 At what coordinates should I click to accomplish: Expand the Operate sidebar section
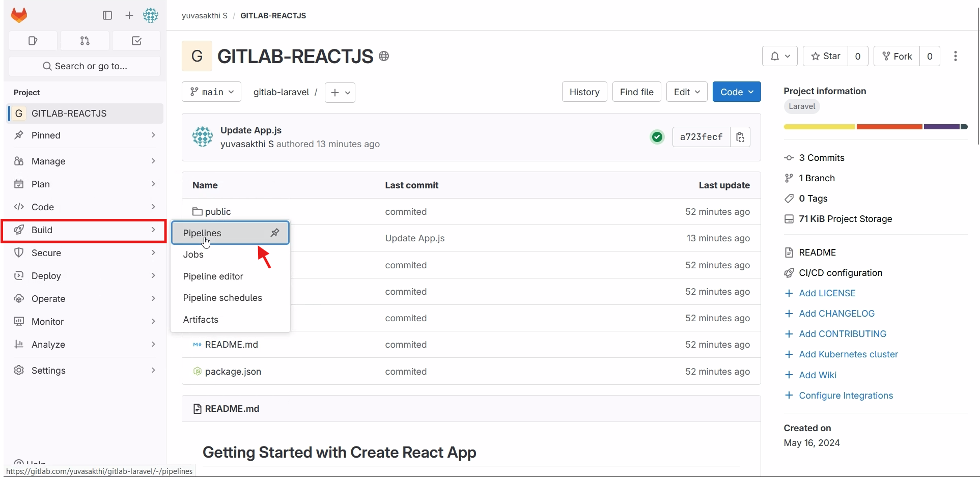[85, 299]
